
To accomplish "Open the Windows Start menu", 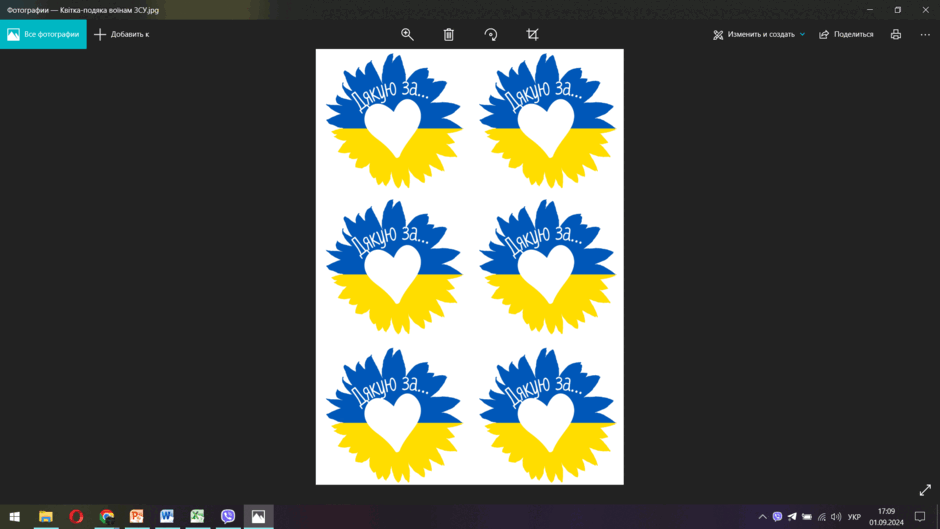I will [x=14, y=516].
